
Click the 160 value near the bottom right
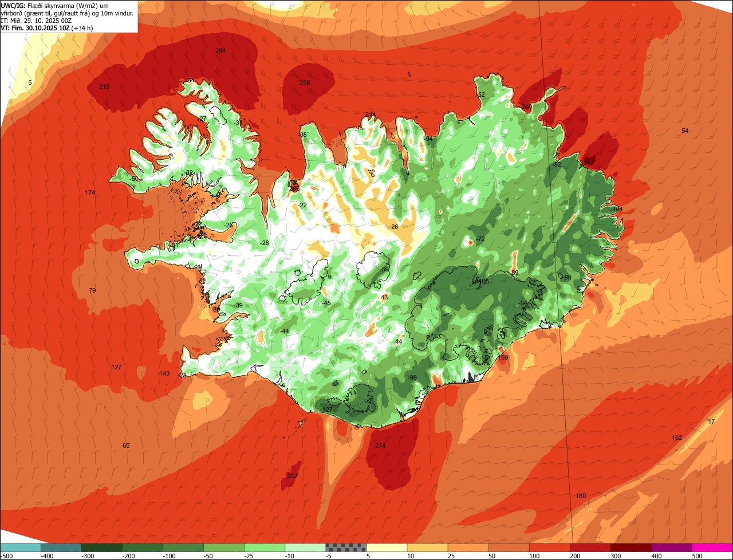pyautogui.click(x=581, y=496)
